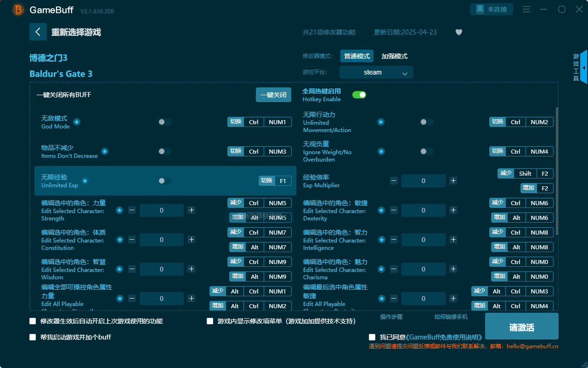Click the back arrow to reselect a game
Viewport: 588px width, 368px height.
tap(38, 31)
